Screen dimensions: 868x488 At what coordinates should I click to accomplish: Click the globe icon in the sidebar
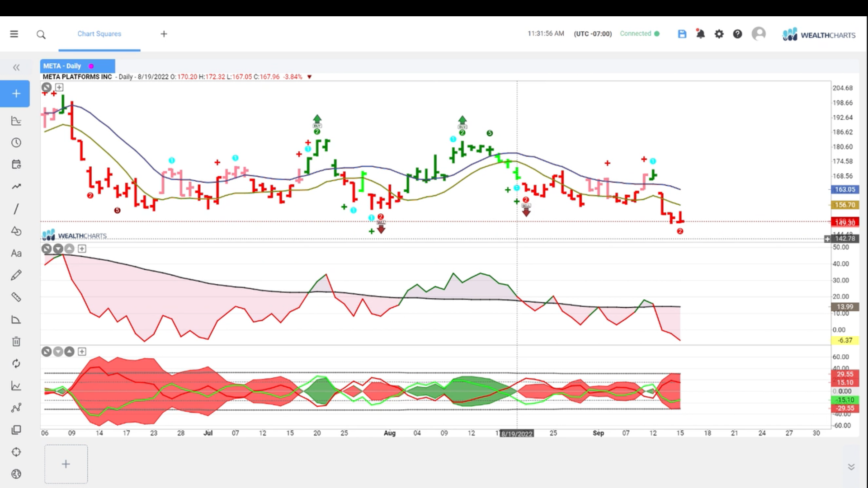[16, 474]
